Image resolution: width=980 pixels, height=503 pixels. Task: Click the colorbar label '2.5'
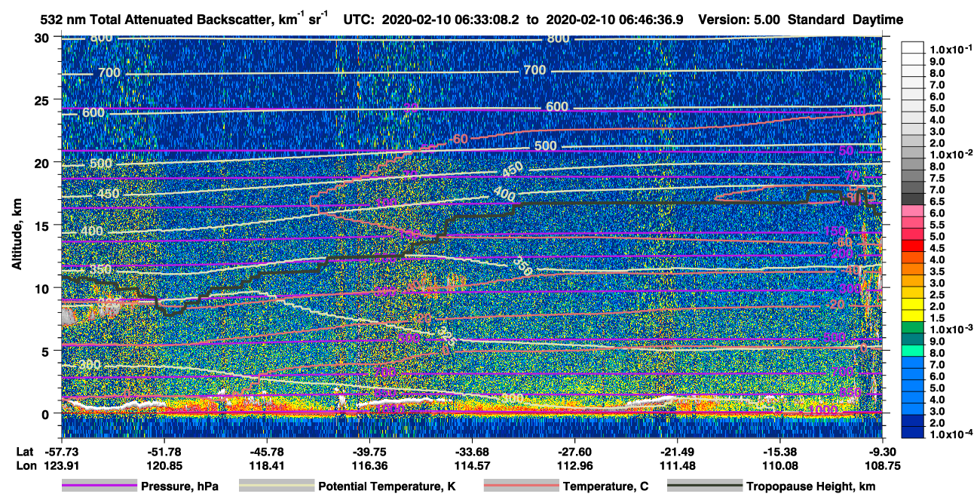937,295
